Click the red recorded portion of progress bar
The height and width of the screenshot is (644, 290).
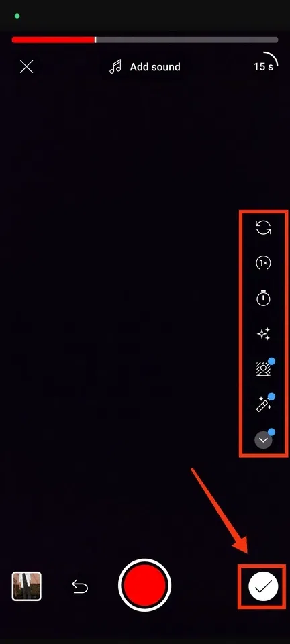pos(54,40)
